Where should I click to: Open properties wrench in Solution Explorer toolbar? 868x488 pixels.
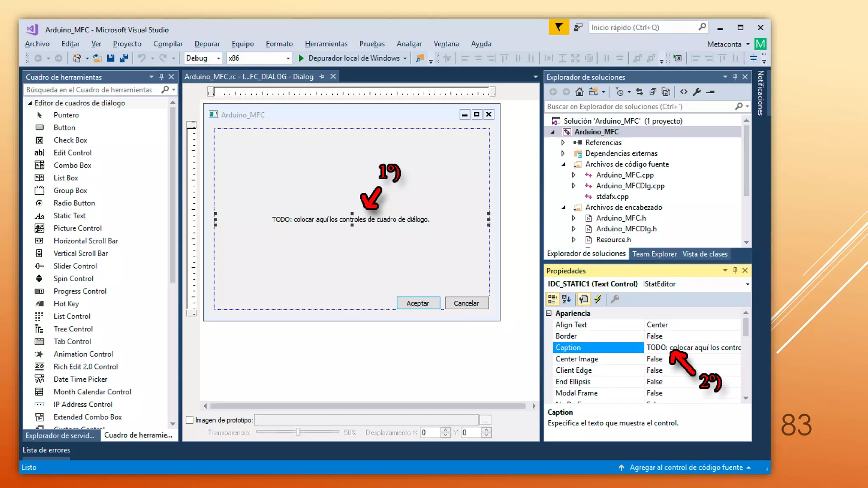click(x=697, y=91)
